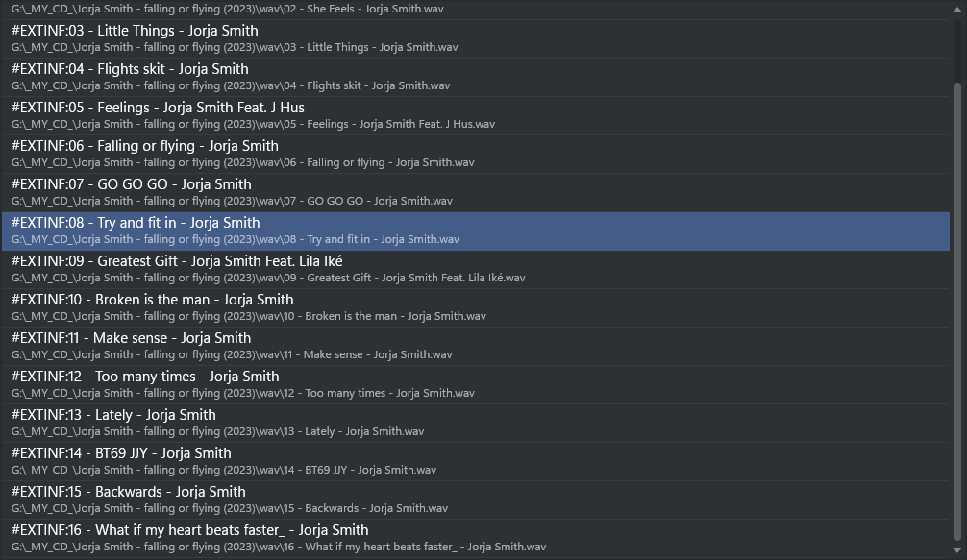Image resolution: width=967 pixels, height=560 pixels.
Task: Choose track 05 Feelings featuring J Hus
Action: click(158, 108)
